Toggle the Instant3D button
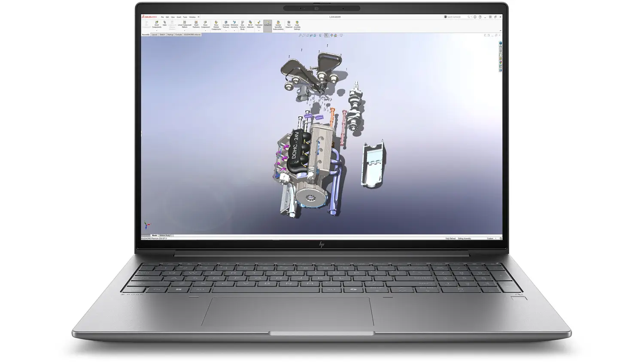 (x=267, y=25)
